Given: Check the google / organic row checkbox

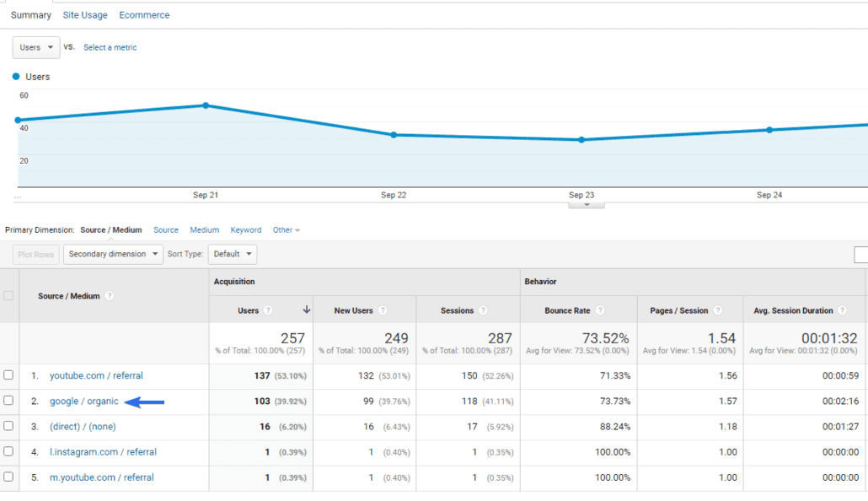Looking at the screenshot, I should (8, 400).
